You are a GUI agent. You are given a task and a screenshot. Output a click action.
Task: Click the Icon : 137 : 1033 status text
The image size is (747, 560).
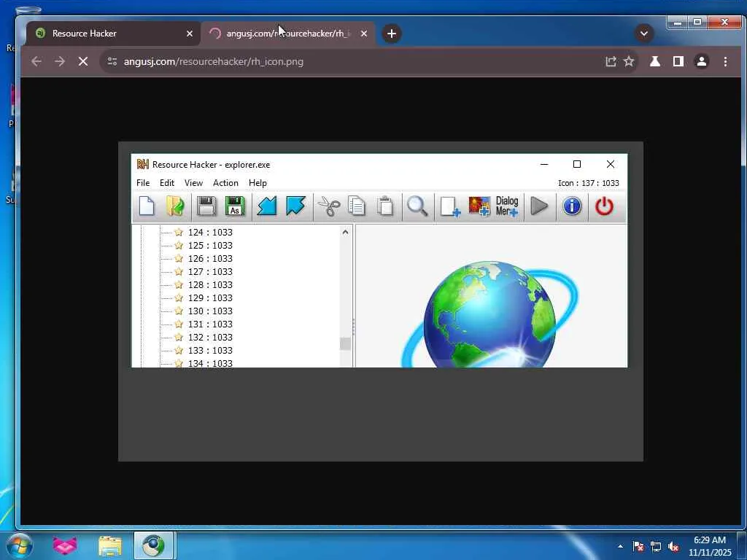pyautogui.click(x=589, y=183)
